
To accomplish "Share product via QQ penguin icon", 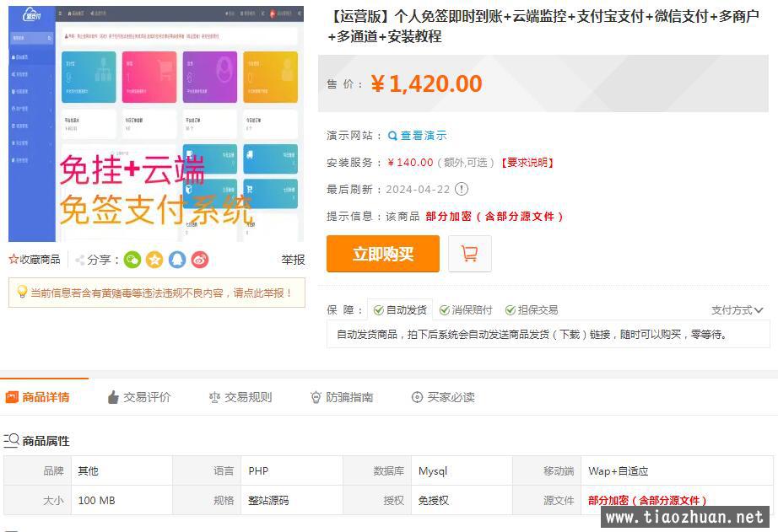I will (x=177, y=260).
